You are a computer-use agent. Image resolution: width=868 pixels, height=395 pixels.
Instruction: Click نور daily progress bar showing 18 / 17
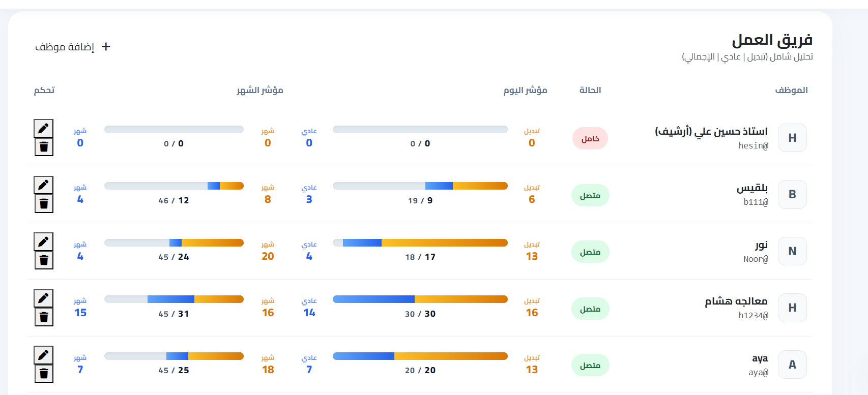(x=420, y=243)
